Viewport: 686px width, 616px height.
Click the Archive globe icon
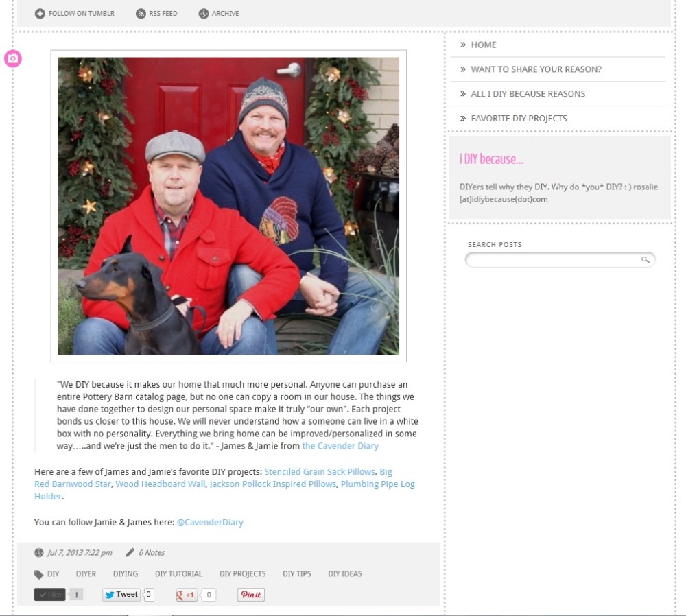pos(204,14)
